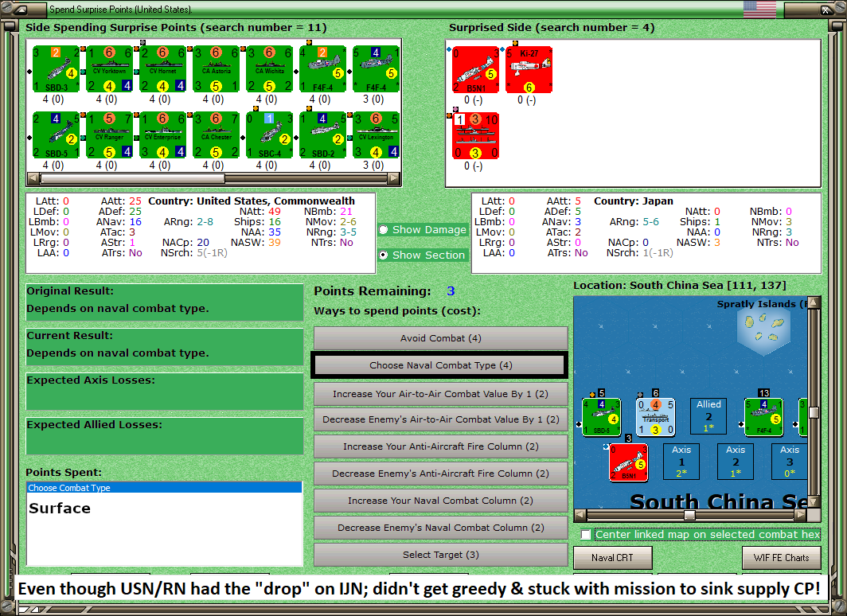Click Avoid Combat (4) button
Screen dimensions: 847x616
click(x=441, y=338)
